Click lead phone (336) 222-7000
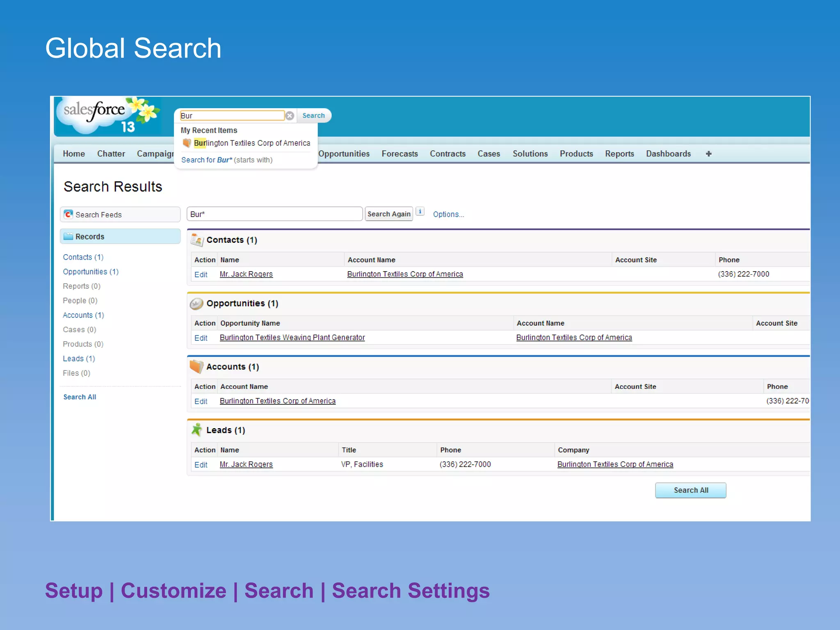840x630 pixels. (x=465, y=464)
